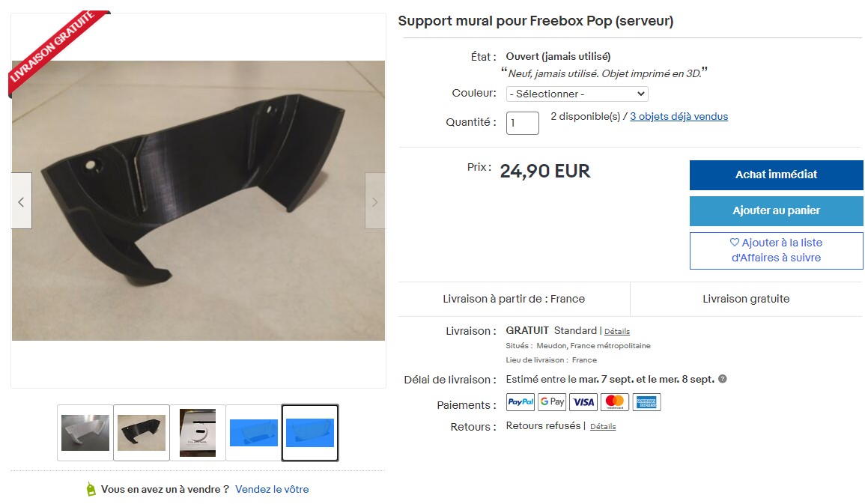The height and width of the screenshot is (504, 865).
Task: Click the 'Vendez le vôtre' link
Action: [272, 489]
